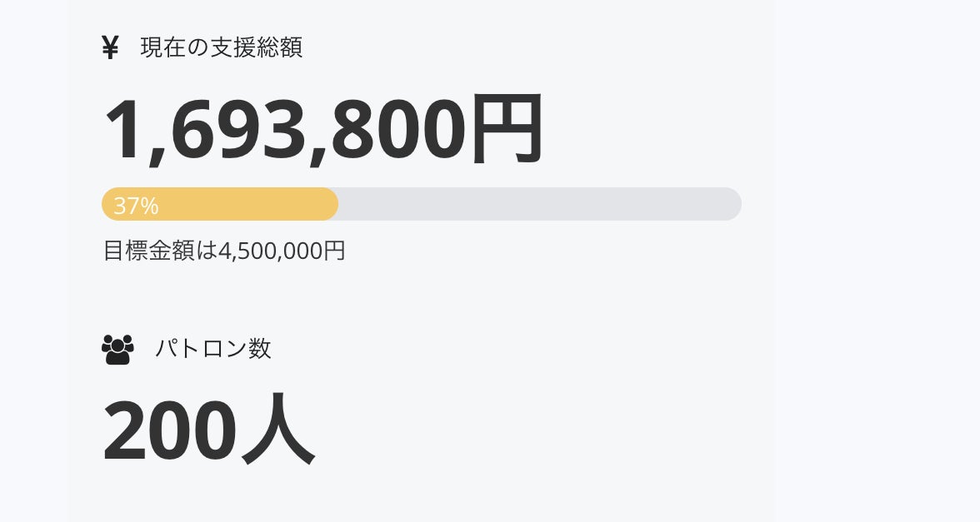Click the 37% label on progress bar
This screenshot has width=980, height=522.
(136, 206)
